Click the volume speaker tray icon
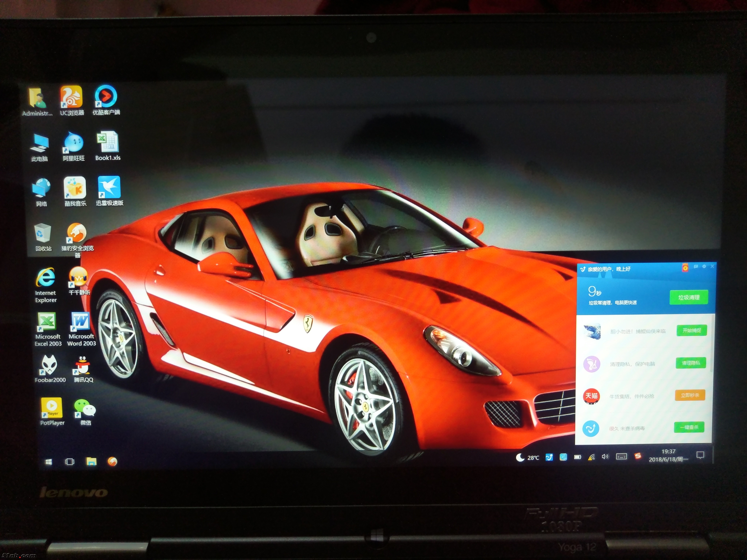 pyautogui.click(x=605, y=457)
